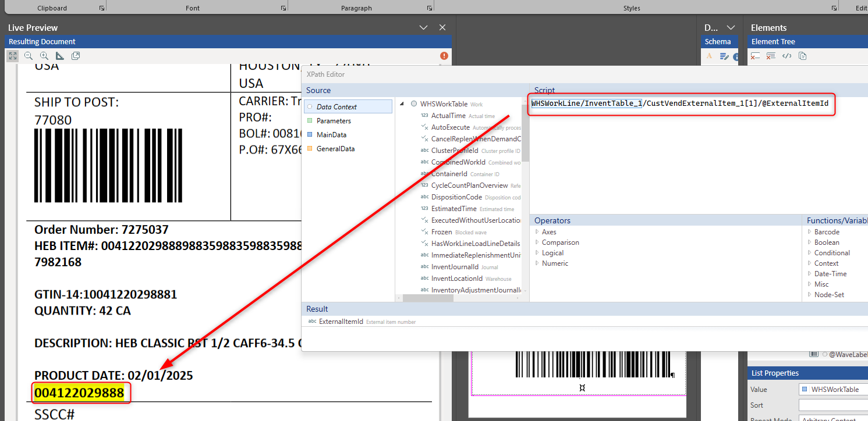
Task: Select Data Context source
Action: [348, 106]
